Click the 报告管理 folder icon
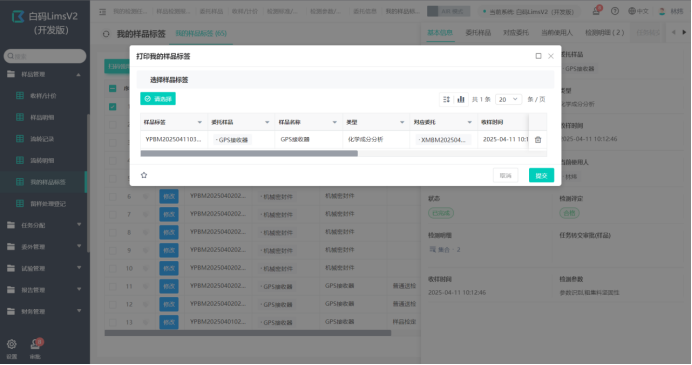 tap(11, 290)
